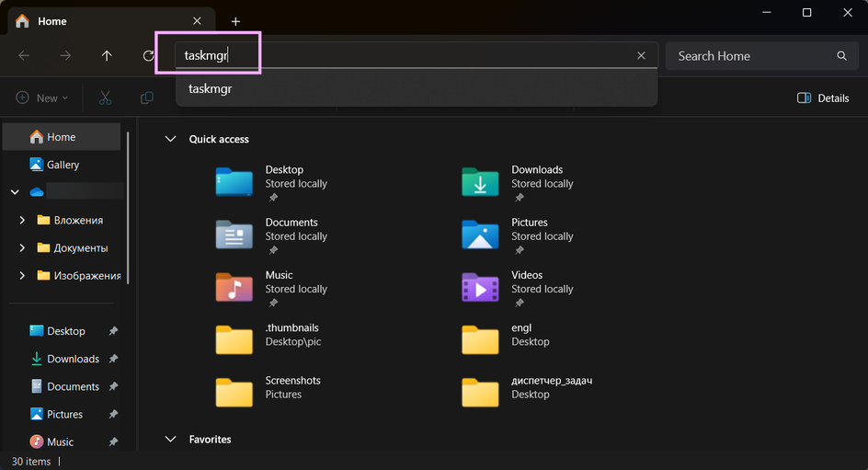Image resolution: width=868 pixels, height=470 pixels.
Task: Focus the Search Home field
Action: click(762, 56)
